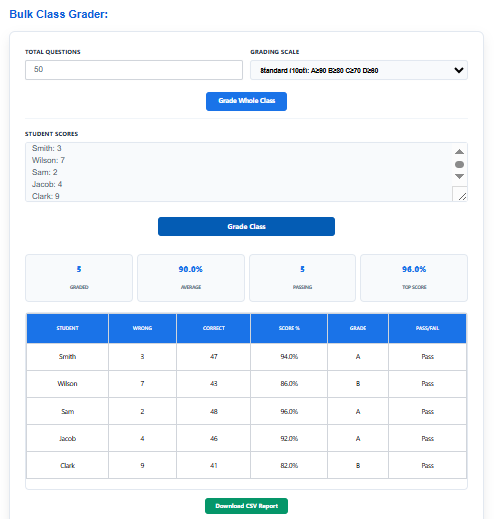494x519 pixels.
Task: Click the Student Scores label
Action: click(x=51, y=134)
